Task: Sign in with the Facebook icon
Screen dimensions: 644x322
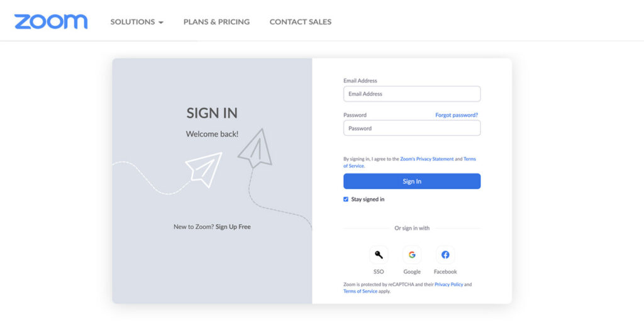Action: [x=445, y=255]
